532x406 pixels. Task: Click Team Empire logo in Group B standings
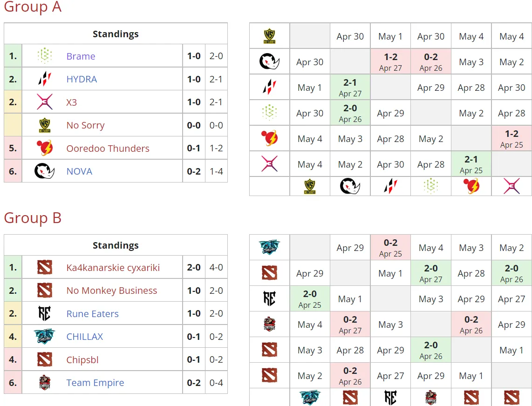(x=44, y=383)
